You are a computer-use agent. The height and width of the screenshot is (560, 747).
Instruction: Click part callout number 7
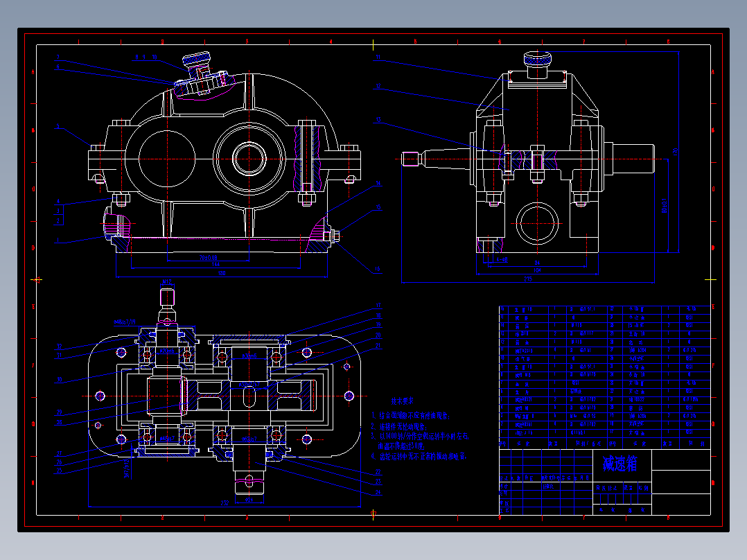[58, 58]
